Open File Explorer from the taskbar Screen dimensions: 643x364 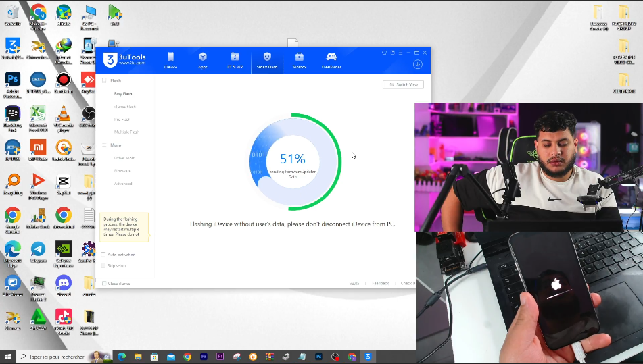click(138, 357)
